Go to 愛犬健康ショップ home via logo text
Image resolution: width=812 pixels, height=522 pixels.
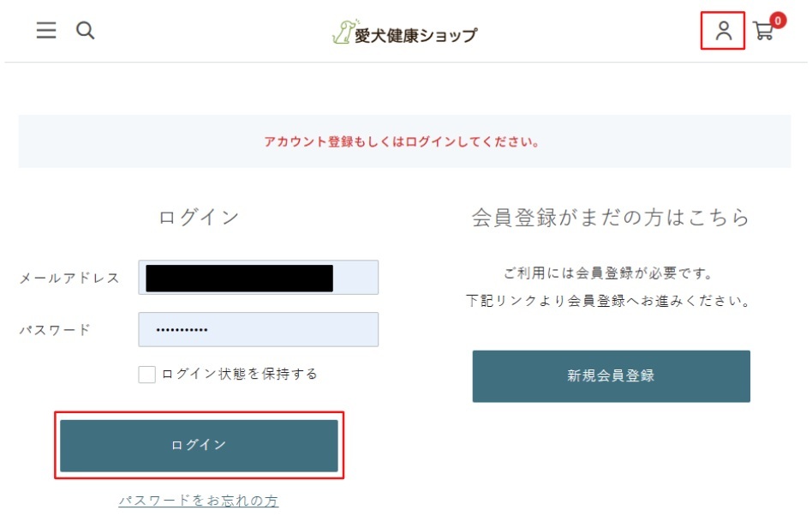click(415, 35)
